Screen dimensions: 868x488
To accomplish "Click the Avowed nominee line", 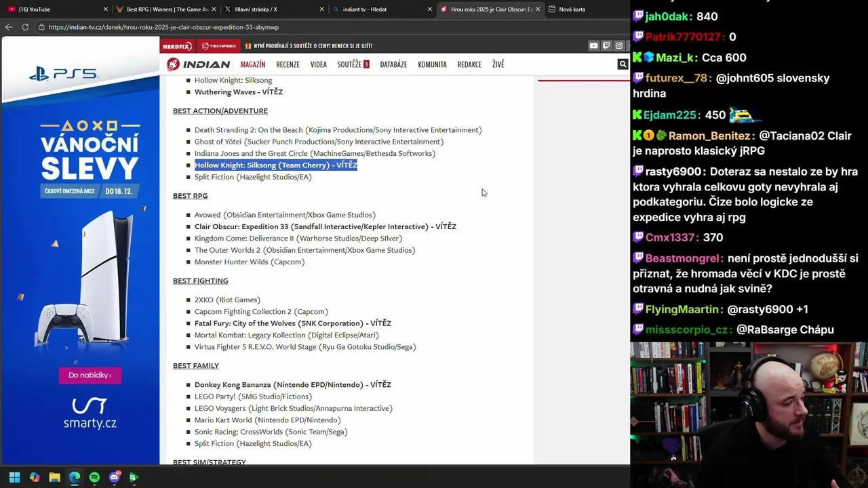I will [285, 215].
